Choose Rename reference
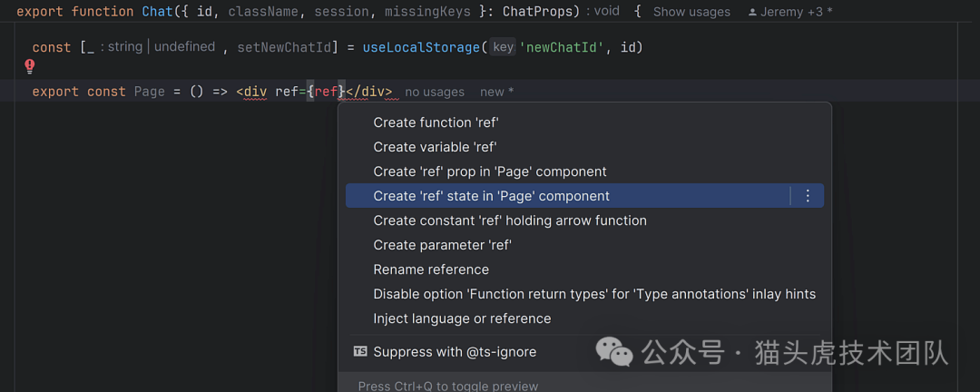Screen dimensions: 980x392 click(431, 269)
